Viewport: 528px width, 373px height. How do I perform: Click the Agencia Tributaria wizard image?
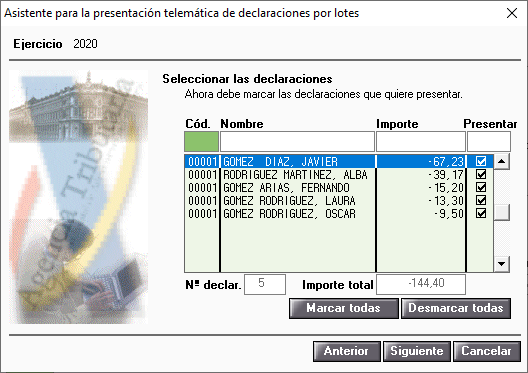pos(78,197)
